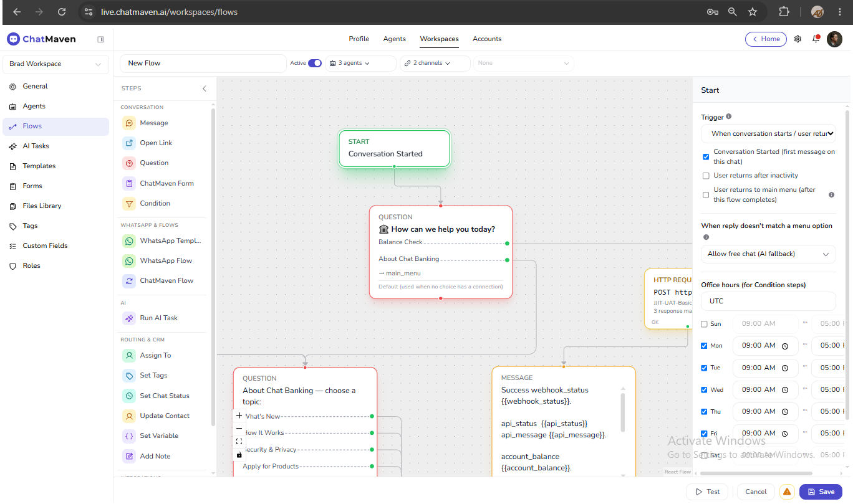Save the flow
Screen dimensions: 853x504
click(821, 492)
